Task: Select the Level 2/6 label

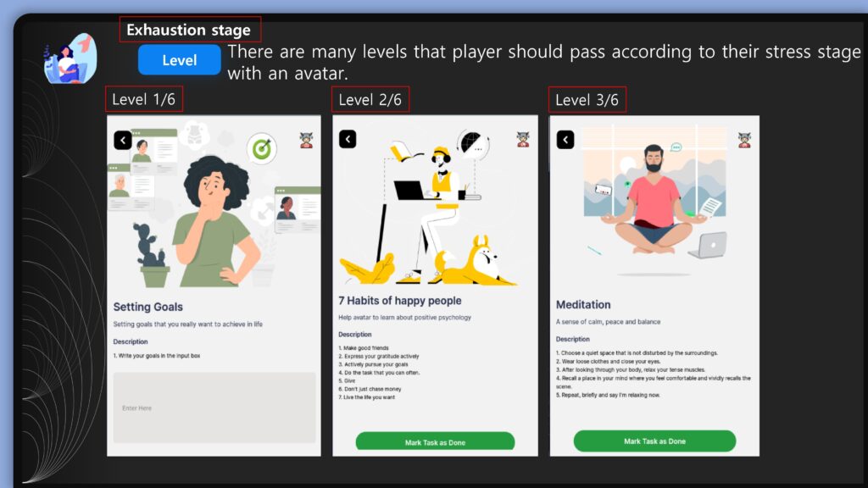Action: pos(370,100)
